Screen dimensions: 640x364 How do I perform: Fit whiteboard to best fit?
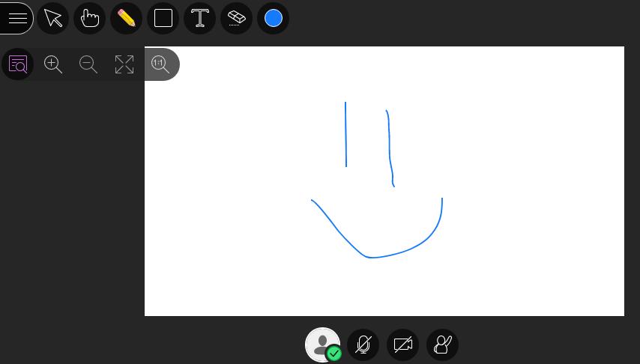tap(124, 64)
